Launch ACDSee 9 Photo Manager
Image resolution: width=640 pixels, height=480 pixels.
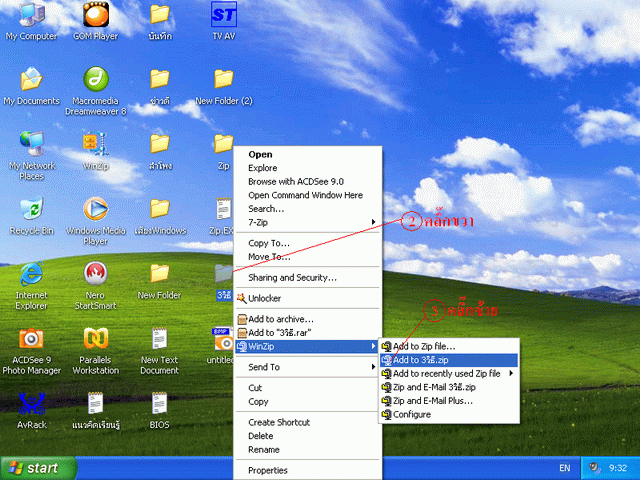[31, 350]
